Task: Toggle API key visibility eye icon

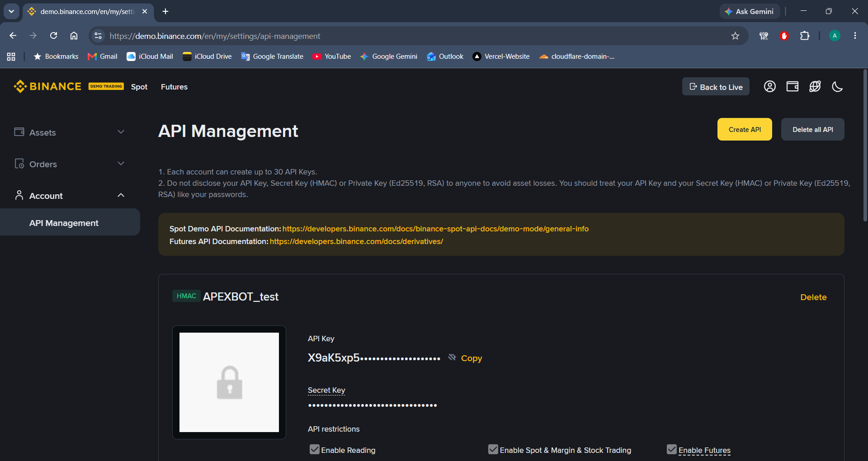Action: (x=452, y=357)
